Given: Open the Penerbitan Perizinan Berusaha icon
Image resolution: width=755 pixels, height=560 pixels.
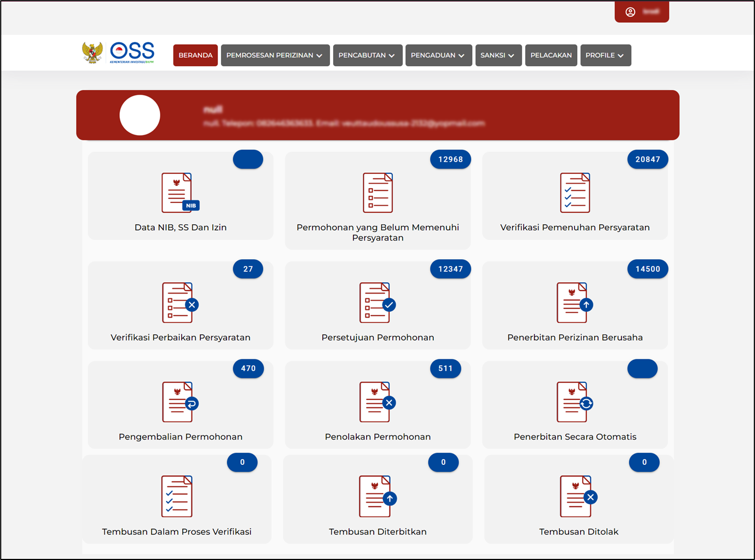Looking at the screenshot, I should tap(574, 302).
